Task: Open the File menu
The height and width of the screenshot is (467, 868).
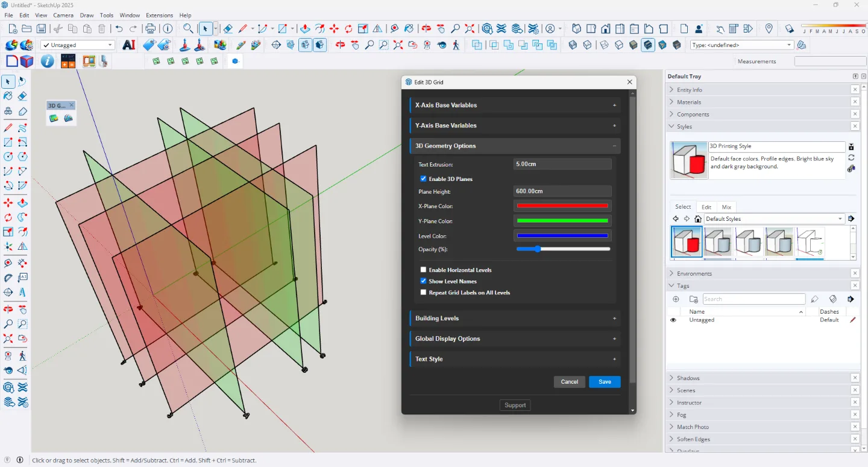Action: (8, 15)
